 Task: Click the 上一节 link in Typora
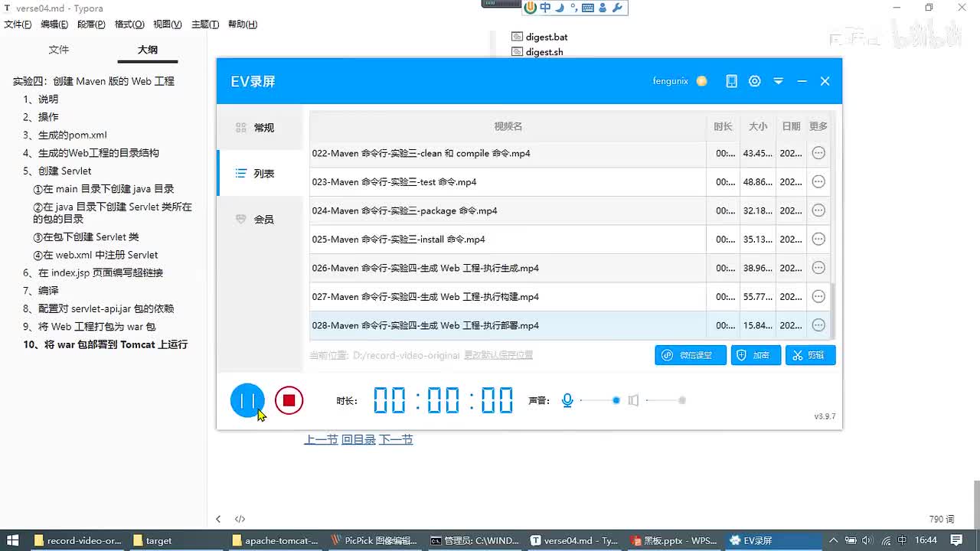(321, 439)
